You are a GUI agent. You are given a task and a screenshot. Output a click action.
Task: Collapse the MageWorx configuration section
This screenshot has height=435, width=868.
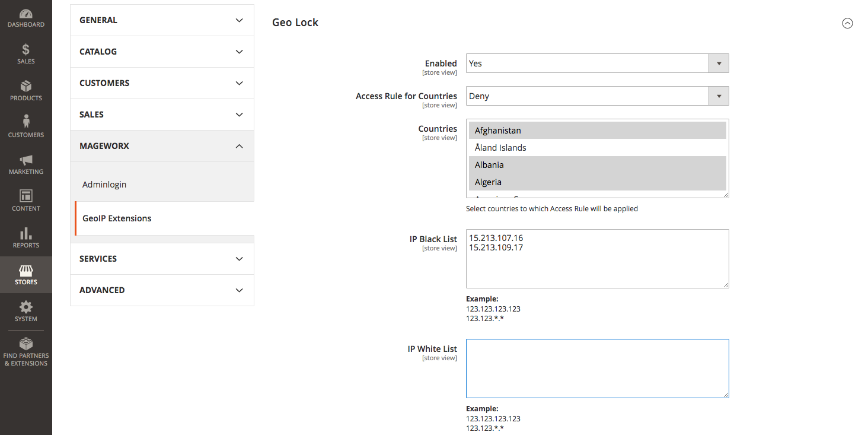(162, 146)
